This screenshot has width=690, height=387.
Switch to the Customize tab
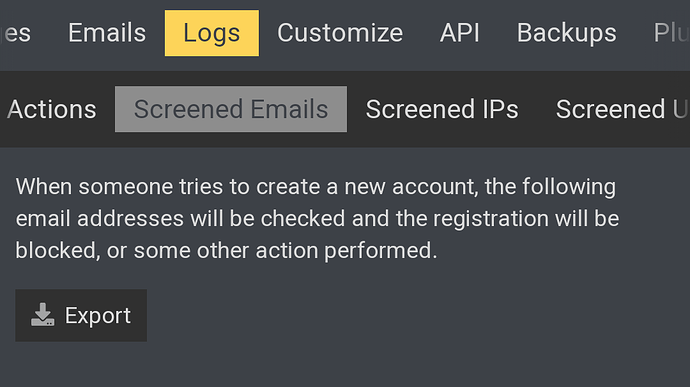tap(340, 33)
